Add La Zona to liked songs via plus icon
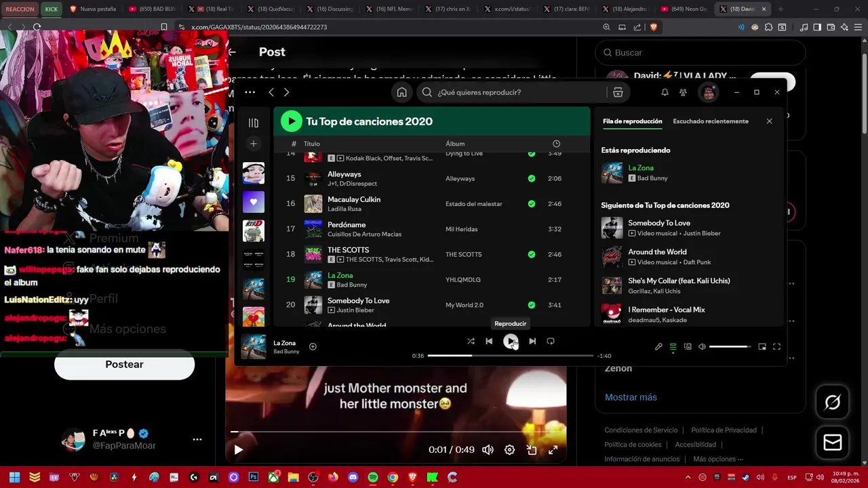Image resolution: width=868 pixels, height=488 pixels. point(313,346)
